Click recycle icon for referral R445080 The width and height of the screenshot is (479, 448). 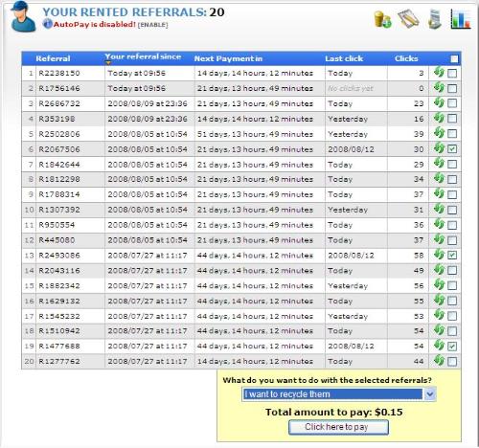coord(439,239)
